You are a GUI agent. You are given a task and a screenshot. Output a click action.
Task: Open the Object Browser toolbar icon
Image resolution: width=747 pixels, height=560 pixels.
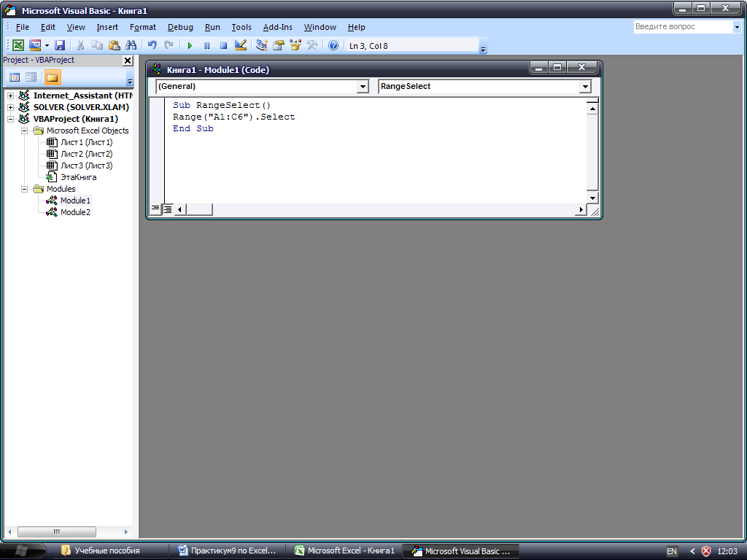pyautogui.click(x=295, y=45)
